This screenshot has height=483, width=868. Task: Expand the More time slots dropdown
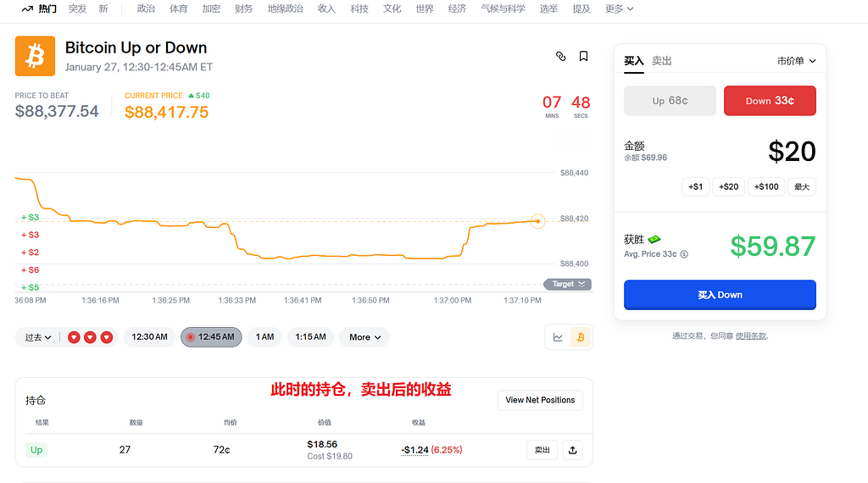pos(364,337)
